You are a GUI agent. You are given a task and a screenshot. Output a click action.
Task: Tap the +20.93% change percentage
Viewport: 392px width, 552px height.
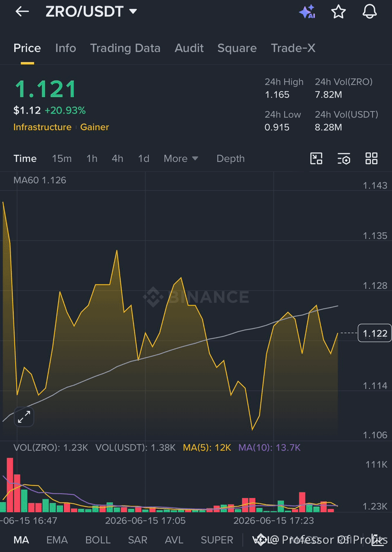(x=65, y=110)
